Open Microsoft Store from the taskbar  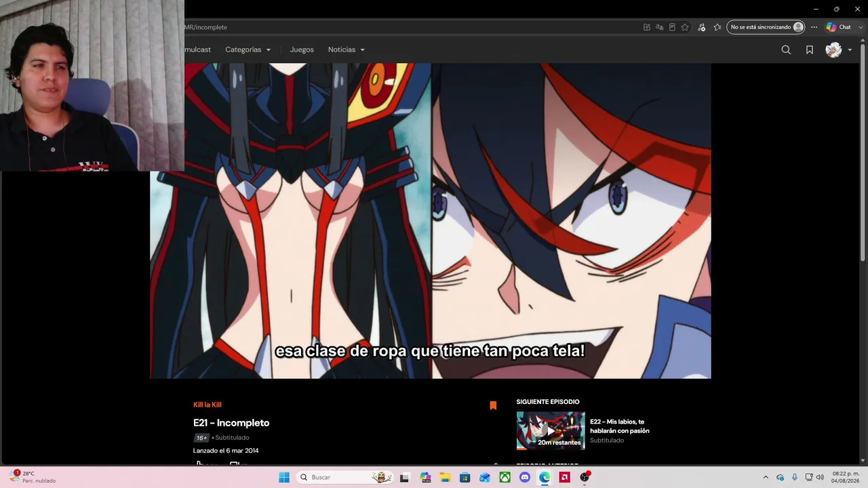[465, 477]
